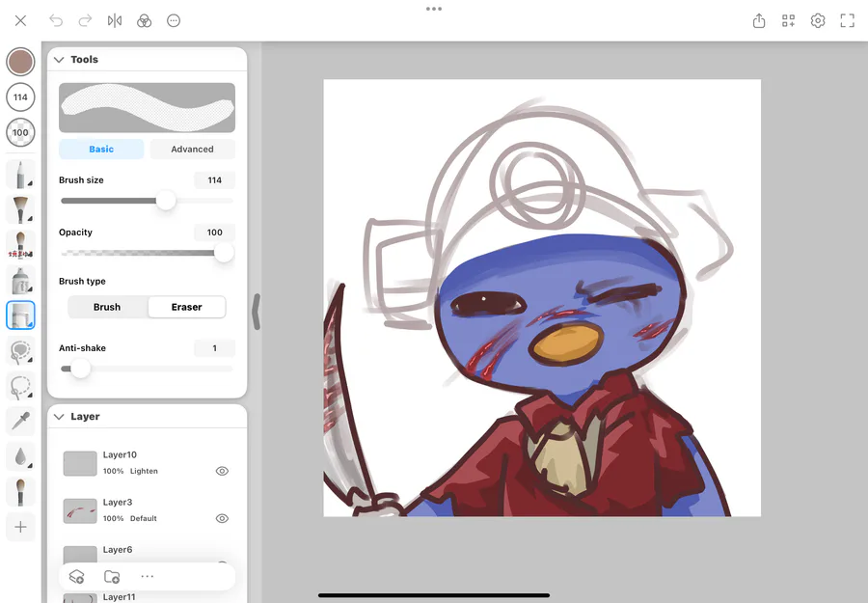Share or export the artwork
This screenshot has height=603, width=868.
(x=759, y=21)
